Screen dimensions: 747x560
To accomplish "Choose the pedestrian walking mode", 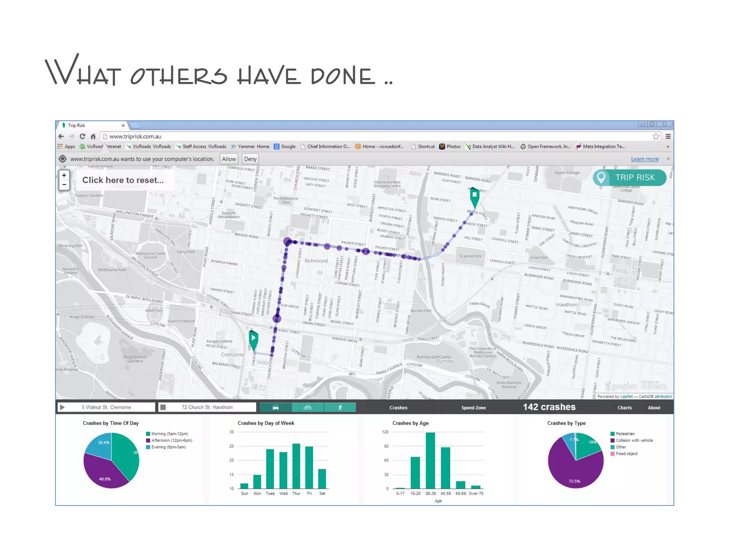I will click(340, 407).
